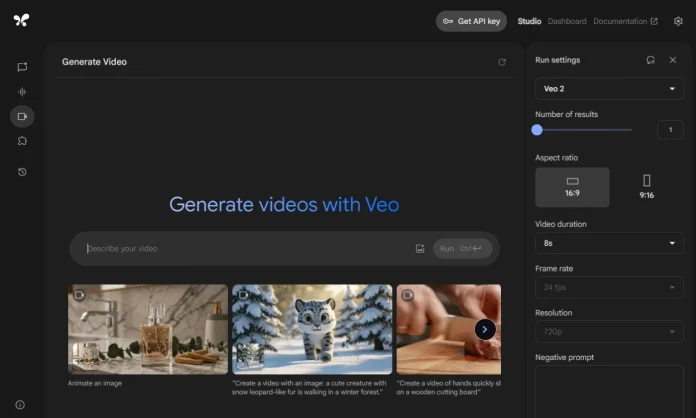Click the 'Animate an image' caption

(95, 383)
